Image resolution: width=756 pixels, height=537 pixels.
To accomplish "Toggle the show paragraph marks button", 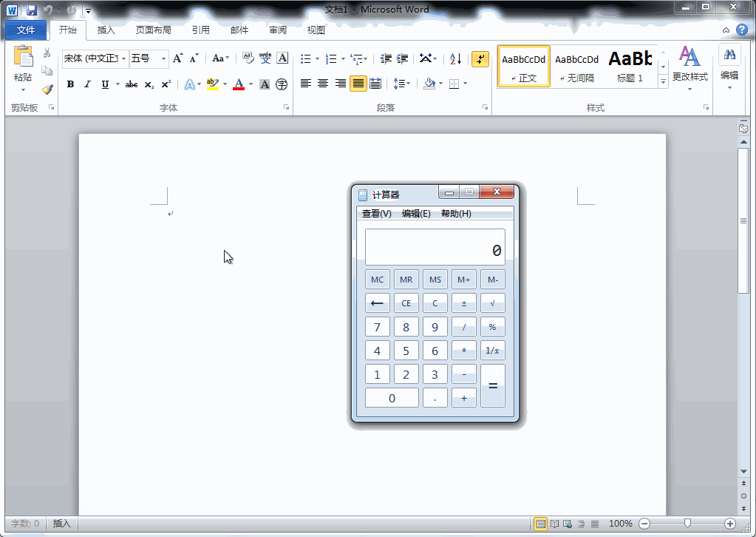I will pos(480,59).
